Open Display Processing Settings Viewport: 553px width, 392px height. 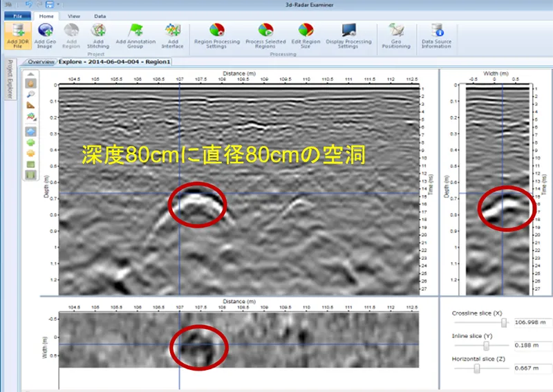(x=348, y=35)
